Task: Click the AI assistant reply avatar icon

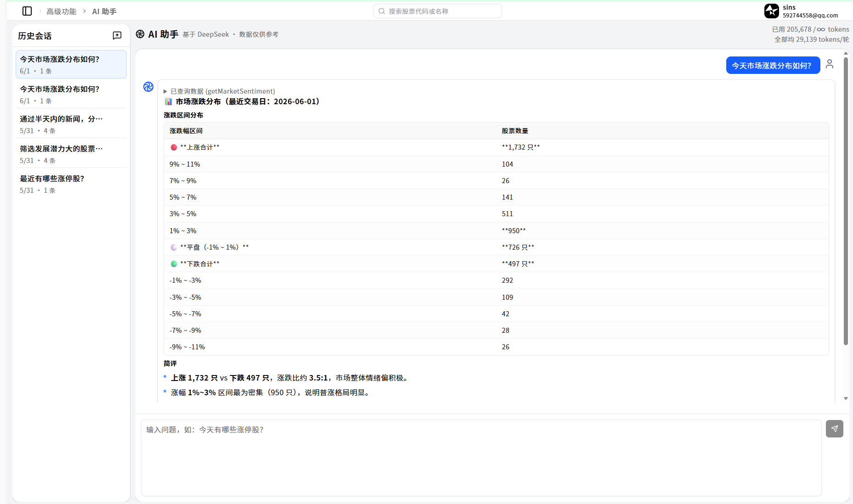Action: point(148,87)
